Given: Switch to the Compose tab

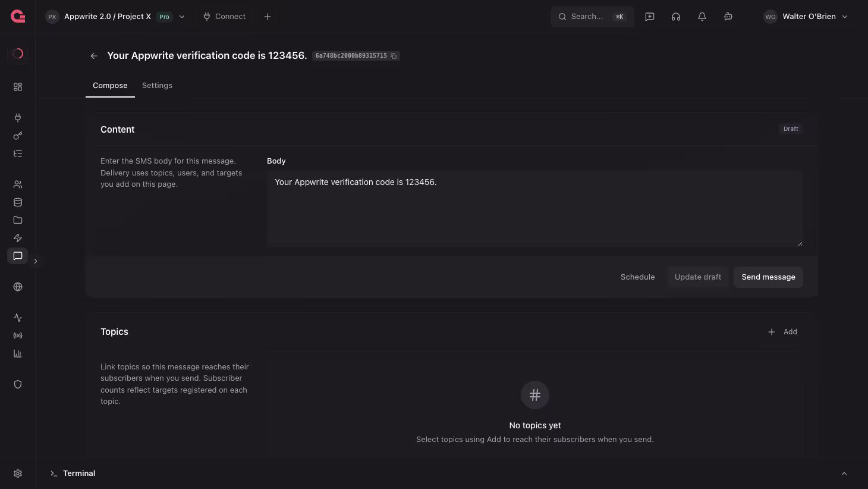Looking at the screenshot, I should click(x=110, y=86).
